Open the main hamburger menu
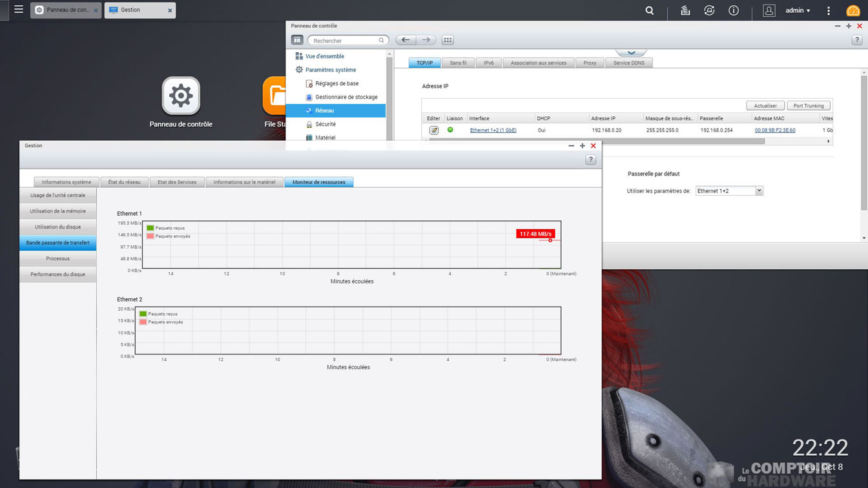 click(19, 10)
